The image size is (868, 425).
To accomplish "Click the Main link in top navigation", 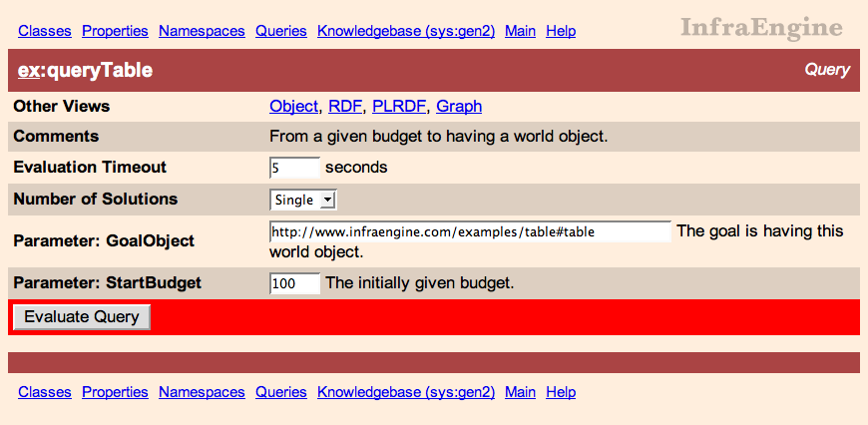I will 520,31.
